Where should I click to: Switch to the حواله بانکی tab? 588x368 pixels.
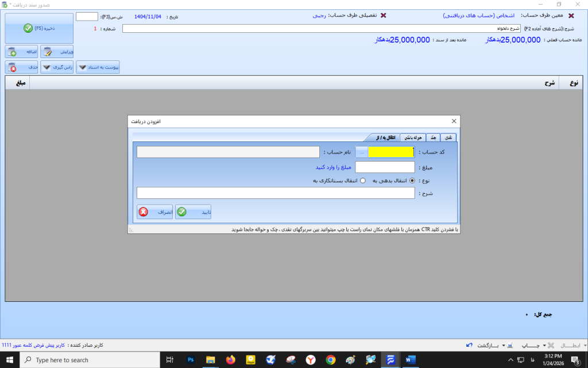click(413, 137)
